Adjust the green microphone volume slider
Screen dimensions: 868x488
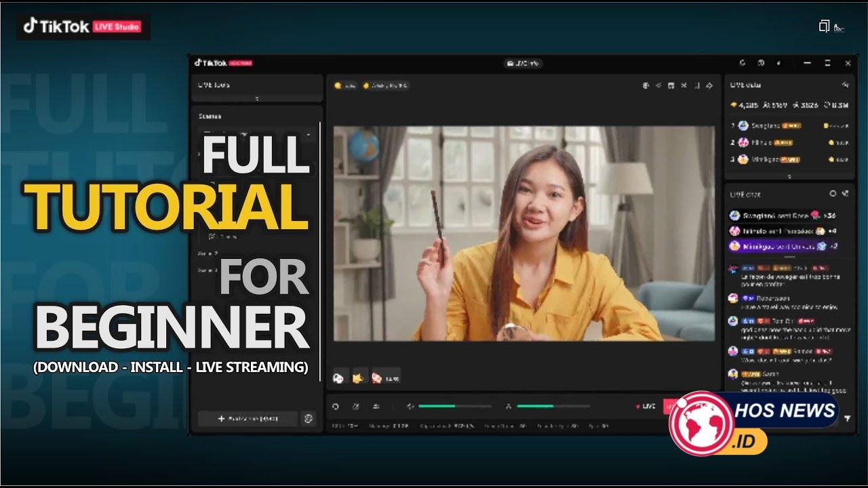coord(553,407)
